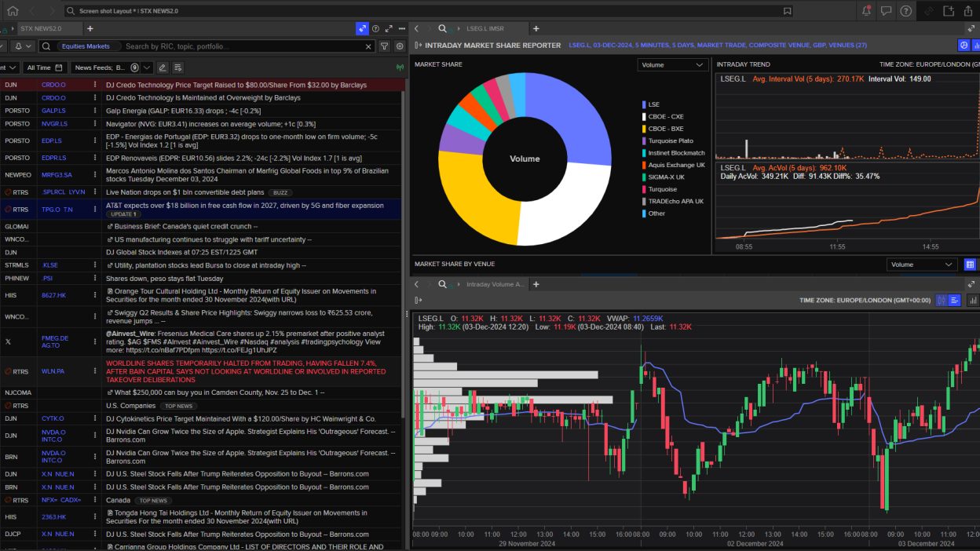This screenshot has height=551, width=980.
Task: Open the chat messages icon
Action: point(886,11)
